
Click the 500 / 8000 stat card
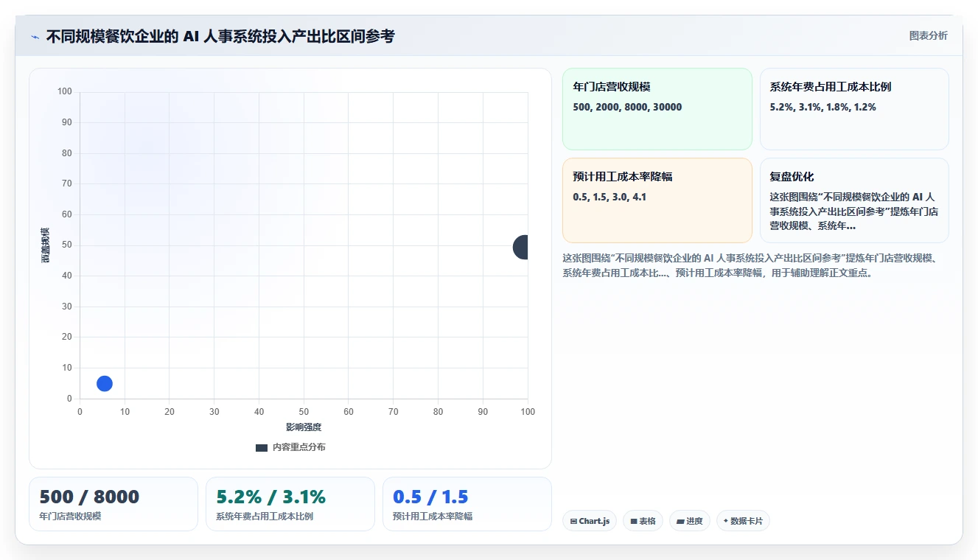113,504
